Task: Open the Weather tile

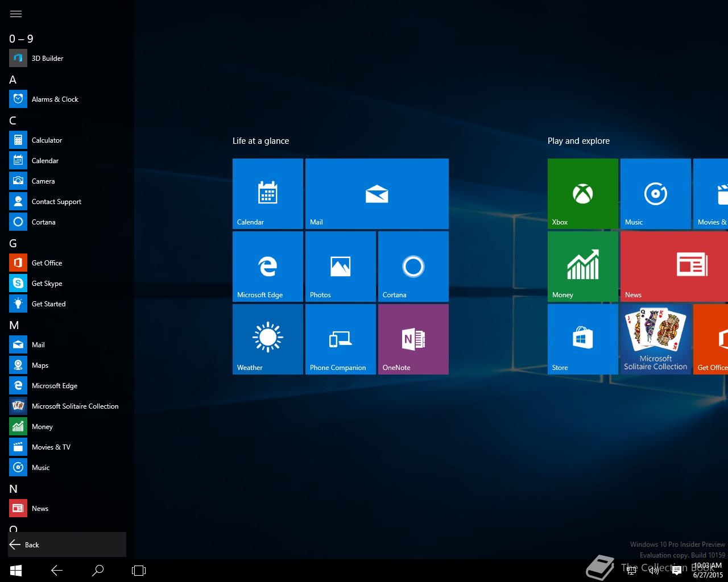Action: coord(268,339)
